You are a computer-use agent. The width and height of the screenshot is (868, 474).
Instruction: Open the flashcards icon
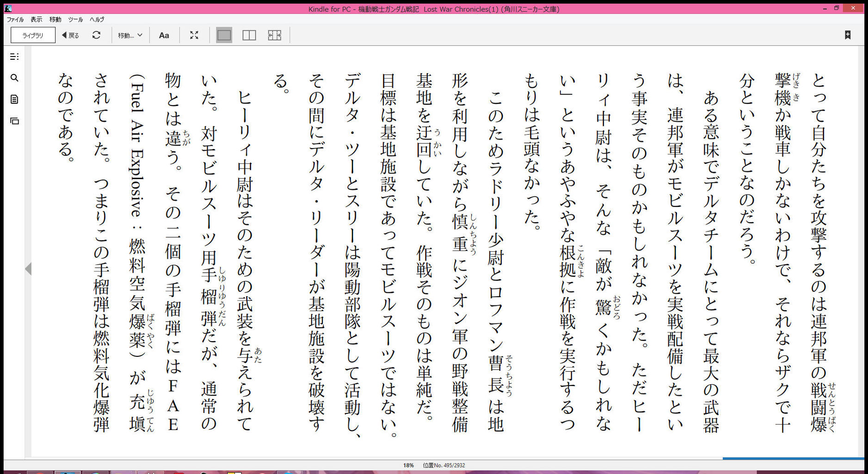14,121
